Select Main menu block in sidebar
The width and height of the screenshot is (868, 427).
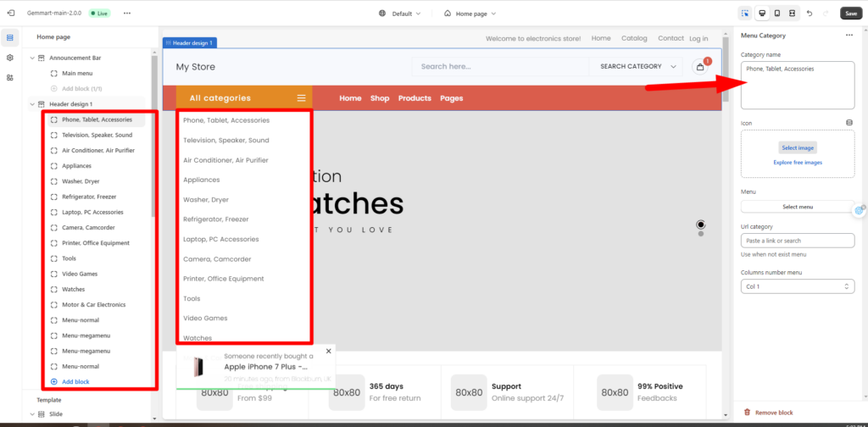coord(77,73)
